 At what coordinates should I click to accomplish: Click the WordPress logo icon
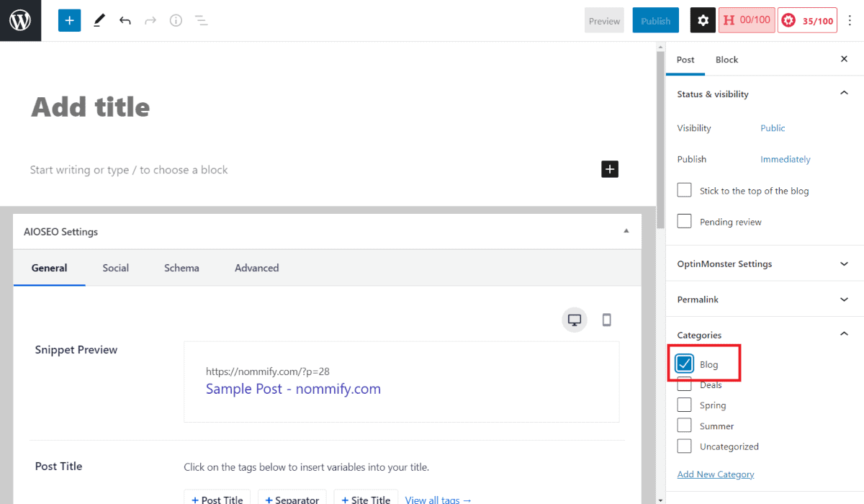(x=20, y=20)
